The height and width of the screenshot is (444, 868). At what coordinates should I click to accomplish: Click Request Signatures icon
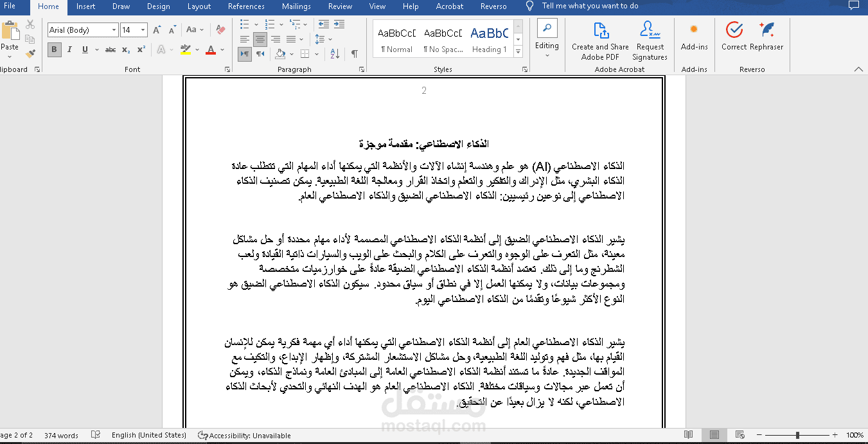click(650, 40)
